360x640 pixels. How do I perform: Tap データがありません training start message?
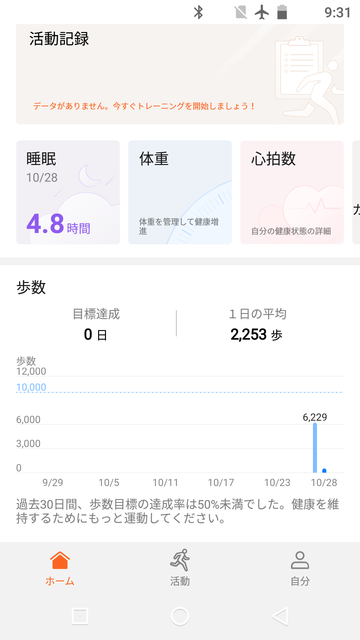coord(144,106)
